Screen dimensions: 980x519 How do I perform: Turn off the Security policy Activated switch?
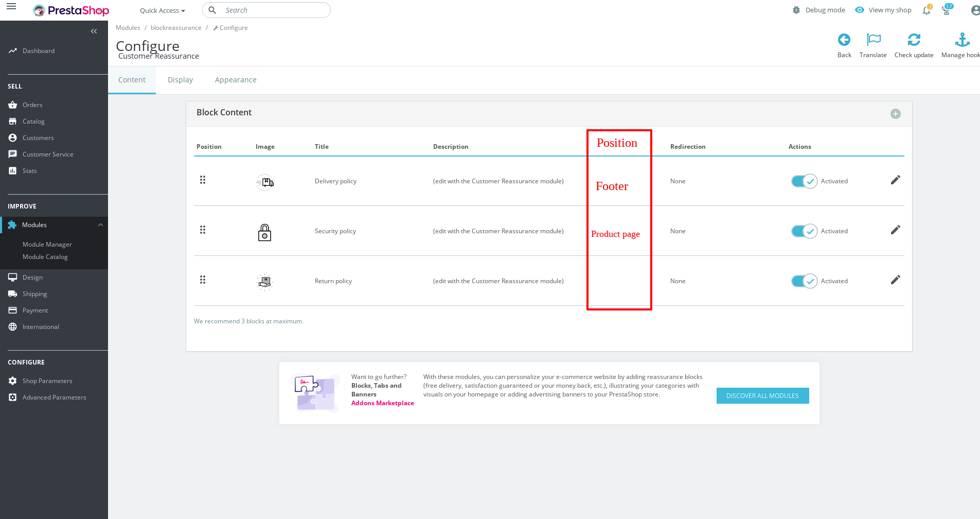coord(804,231)
